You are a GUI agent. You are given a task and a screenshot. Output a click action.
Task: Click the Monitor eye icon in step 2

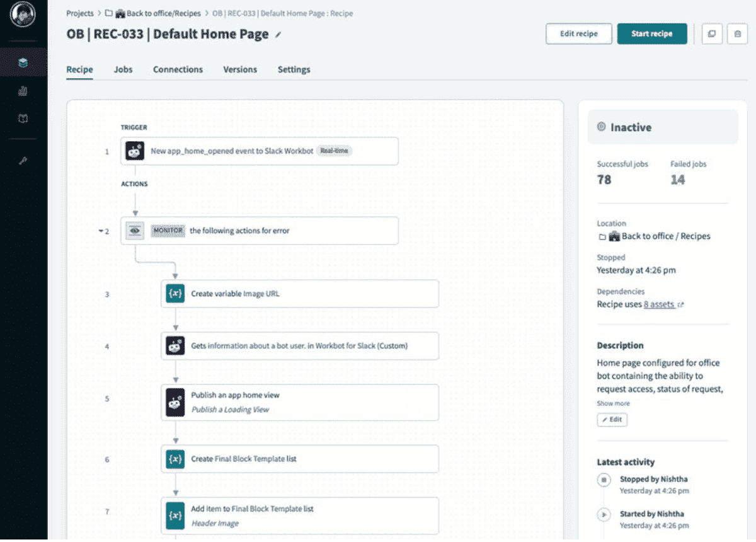135,231
